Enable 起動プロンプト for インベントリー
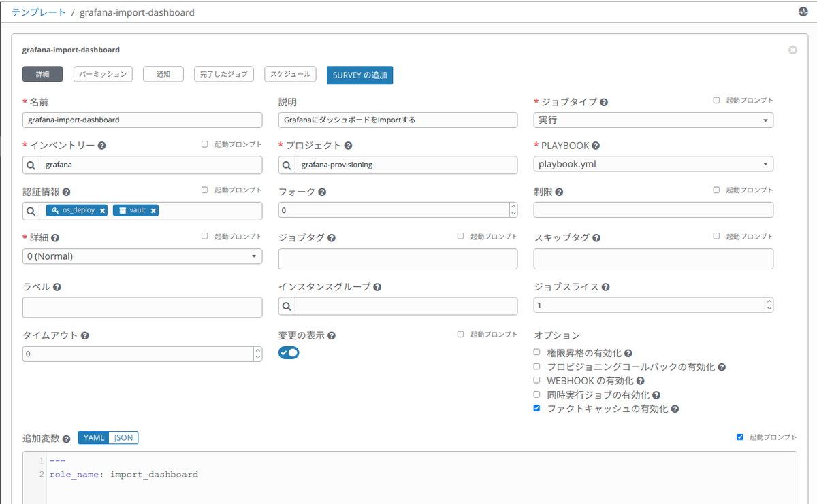This screenshot has height=504, width=817. point(205,144)
